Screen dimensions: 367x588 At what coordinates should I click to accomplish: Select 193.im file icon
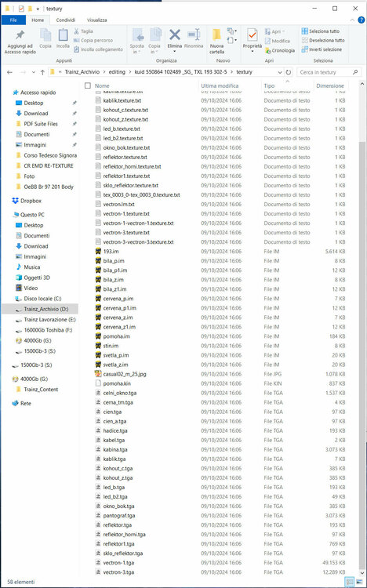98,251
